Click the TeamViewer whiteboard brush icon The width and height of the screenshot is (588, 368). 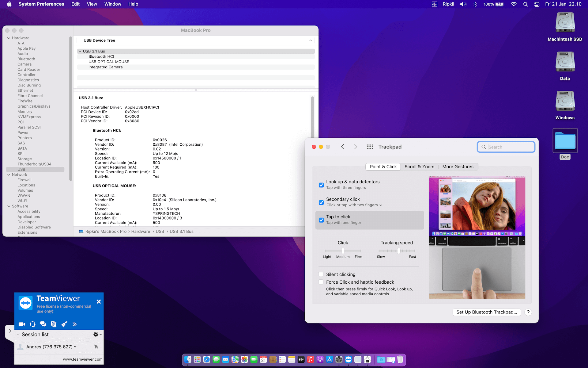[64, 324]
